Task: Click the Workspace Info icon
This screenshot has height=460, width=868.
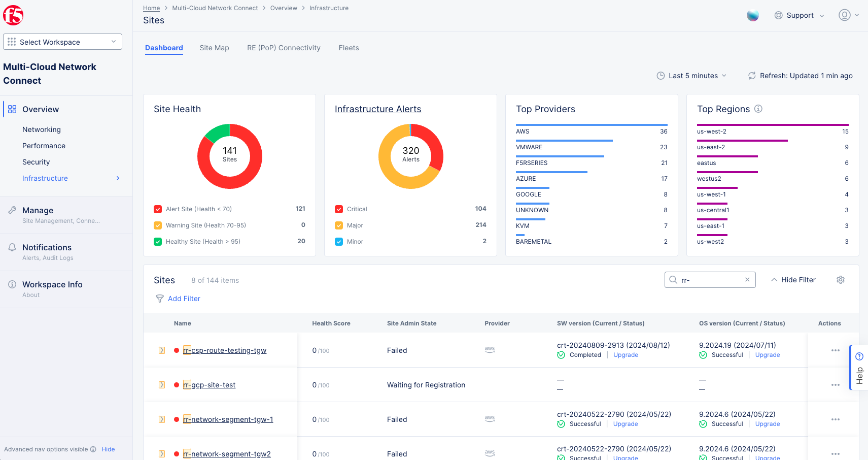Action: tap(11, 284)
